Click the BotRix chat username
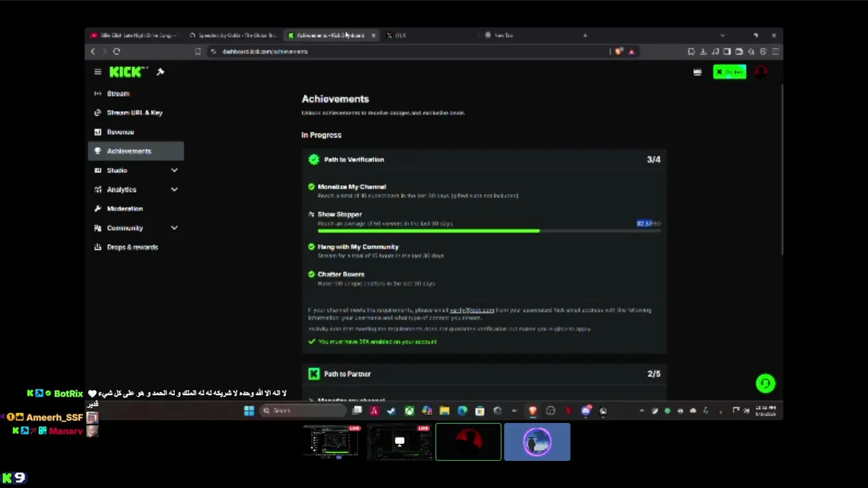This screenshot has width=868, height=488. click(x=68, y=393)
